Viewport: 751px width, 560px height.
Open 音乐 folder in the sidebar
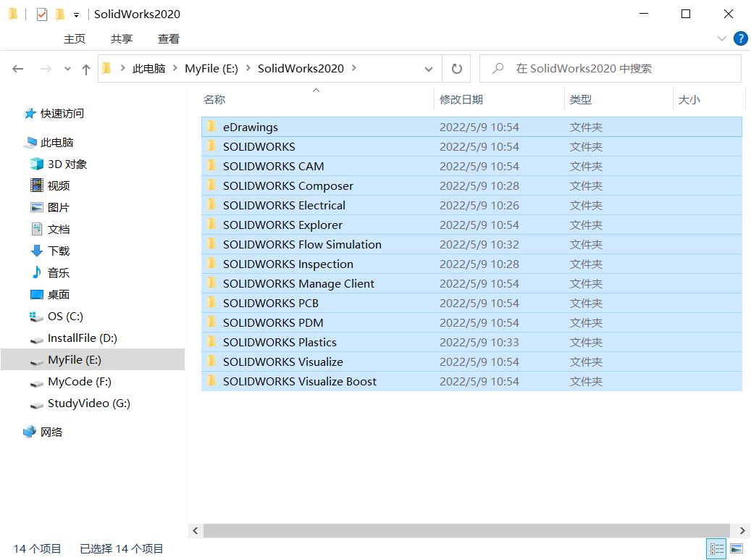click(x=59, y=273)
